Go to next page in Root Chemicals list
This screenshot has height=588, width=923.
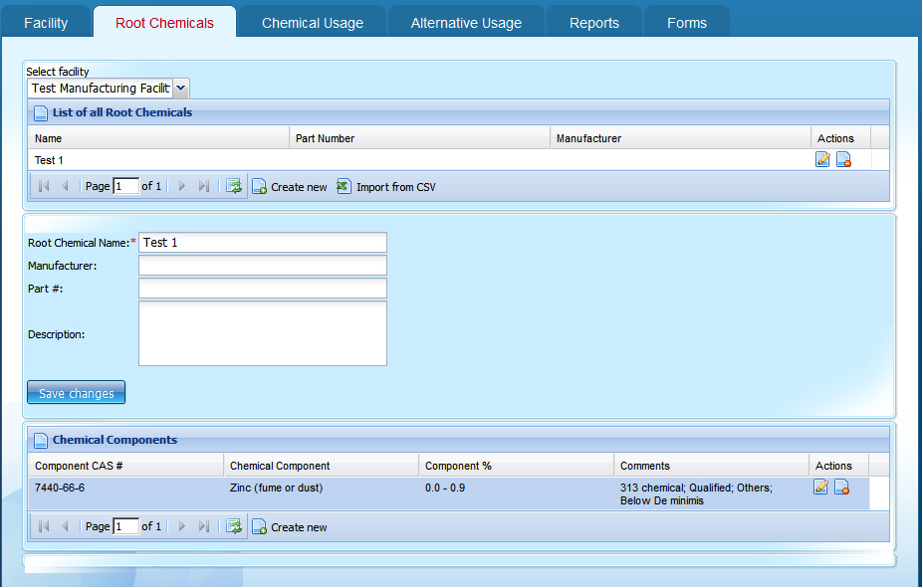(181, 186)
